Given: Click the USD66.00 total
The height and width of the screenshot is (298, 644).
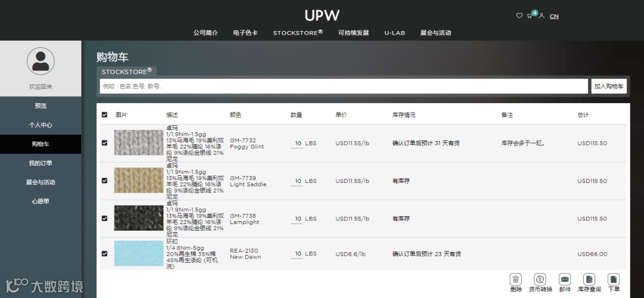Looking at the screenshot, I should pyautogui.click(x=592, y=254).
